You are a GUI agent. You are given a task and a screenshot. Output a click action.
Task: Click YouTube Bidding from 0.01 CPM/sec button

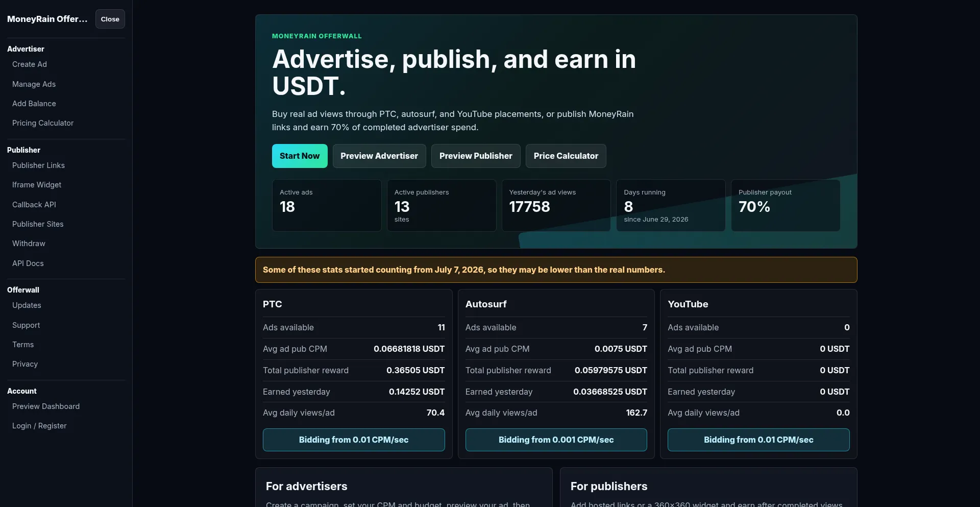click(x=758, y=440)
